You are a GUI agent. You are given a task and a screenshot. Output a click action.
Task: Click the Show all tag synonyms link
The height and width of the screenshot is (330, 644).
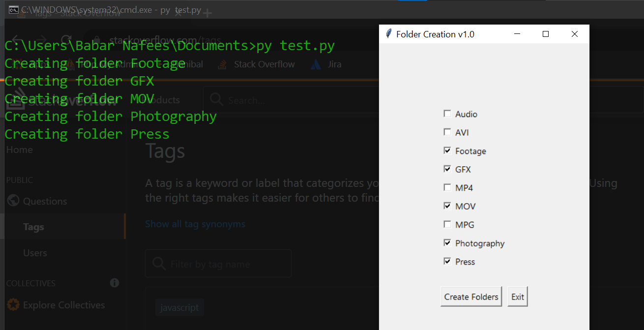(195, 224)
